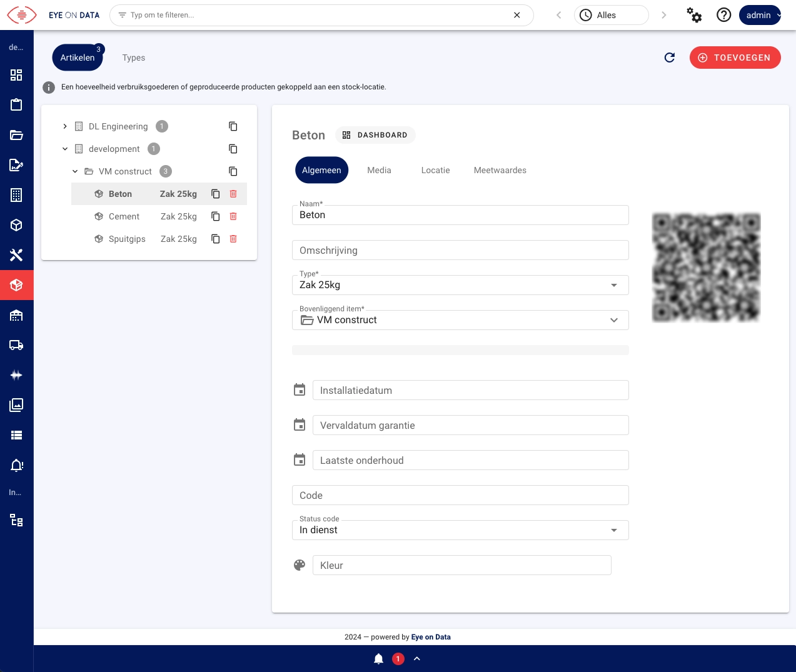
Task: Open the truck icon in sidebar
Action: tap(16, 345)
